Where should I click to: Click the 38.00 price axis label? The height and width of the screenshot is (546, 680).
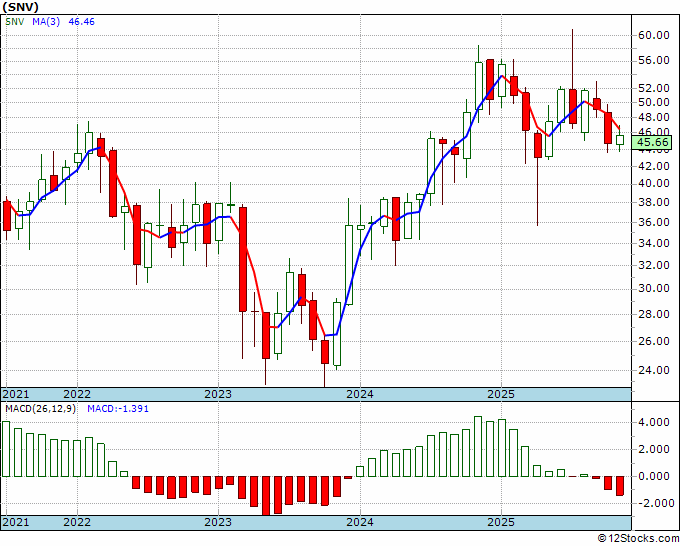654,202
